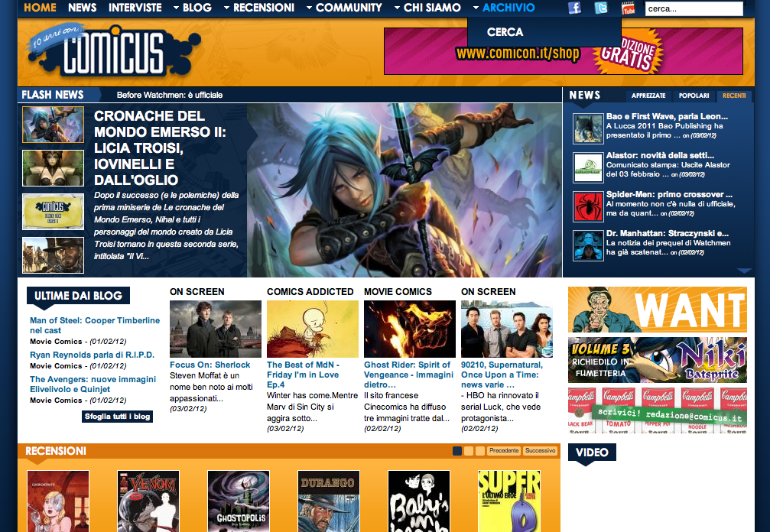
Task: Select the Comicus yellow card slider thumbnail
Action: pyautogui.click(x=53, y=212)
